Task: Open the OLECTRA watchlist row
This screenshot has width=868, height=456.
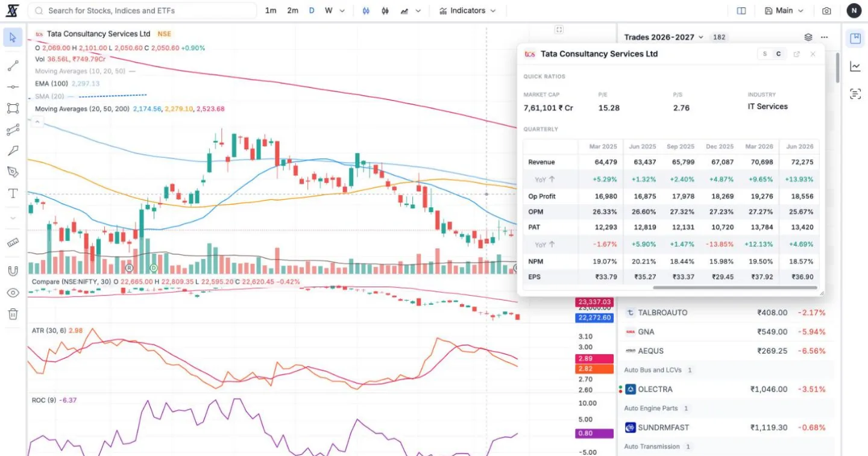Action: click(x=726, y=389)
